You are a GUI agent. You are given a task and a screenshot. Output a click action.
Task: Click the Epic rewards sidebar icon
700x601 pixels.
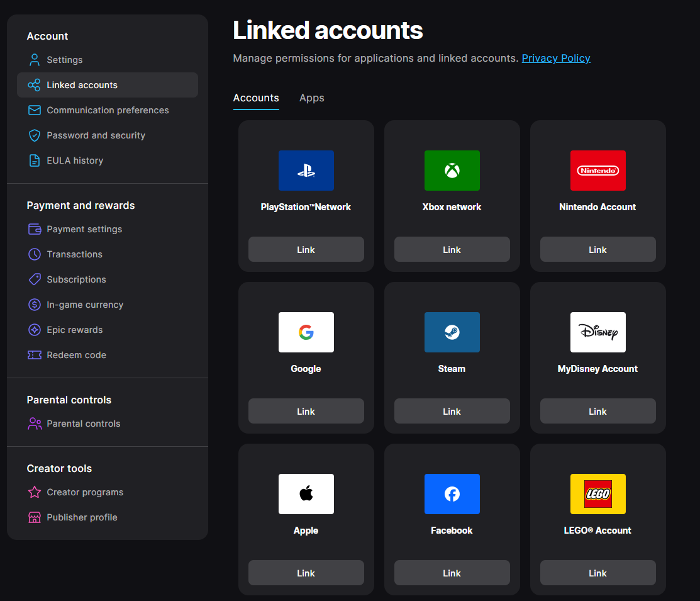[x=35, y=330]
